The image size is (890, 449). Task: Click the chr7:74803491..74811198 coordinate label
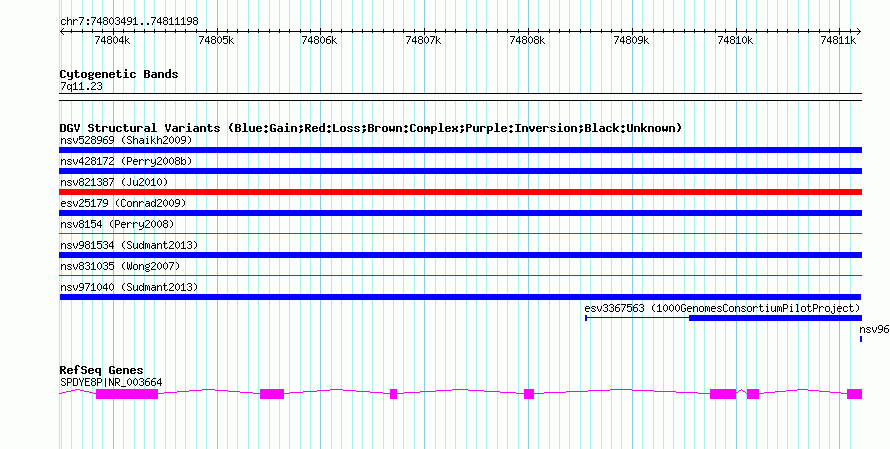[129, 22]
